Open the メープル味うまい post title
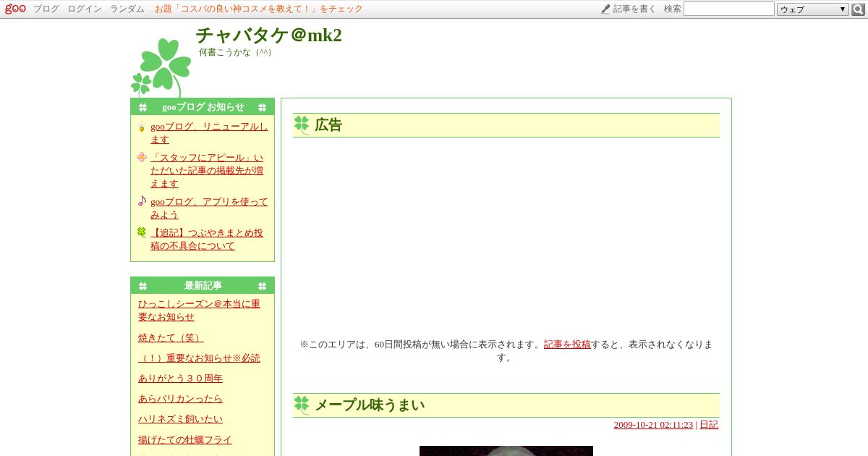 tap(370, 405)
